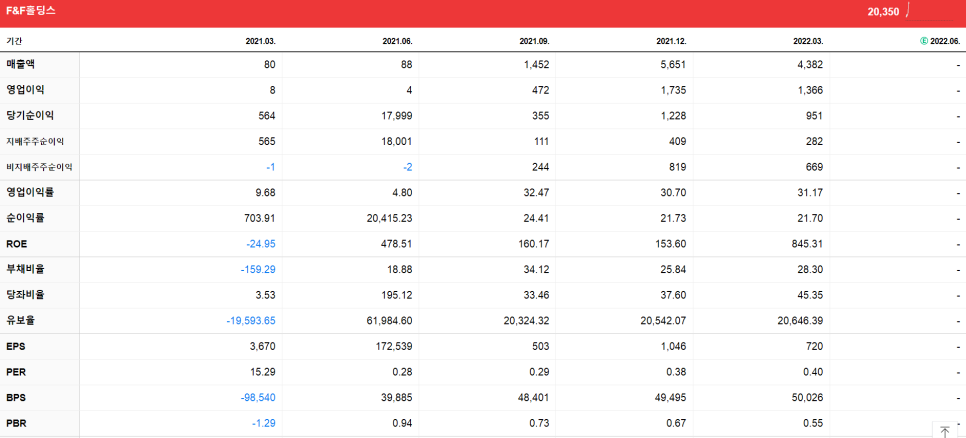The width and height of the screenshot is (966, 438).
Task: Select 비지배주주순이익 value 819
Action: pos(676,167)
